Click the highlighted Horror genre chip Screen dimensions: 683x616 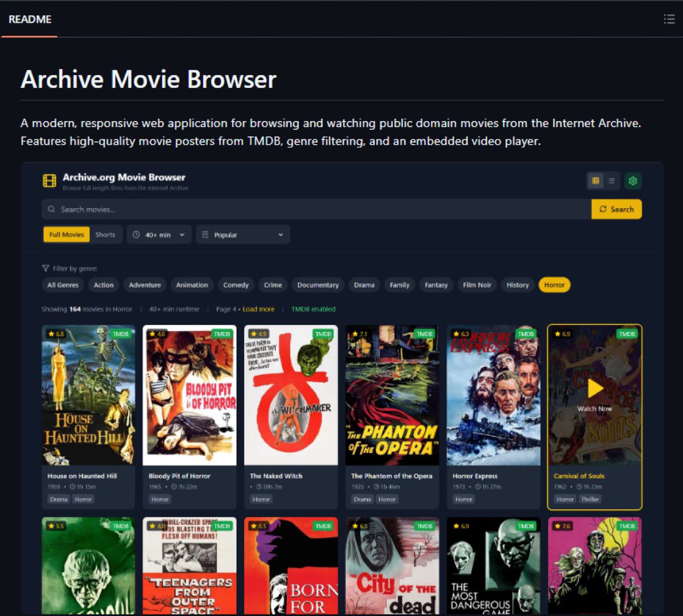[x=554, y=285]
